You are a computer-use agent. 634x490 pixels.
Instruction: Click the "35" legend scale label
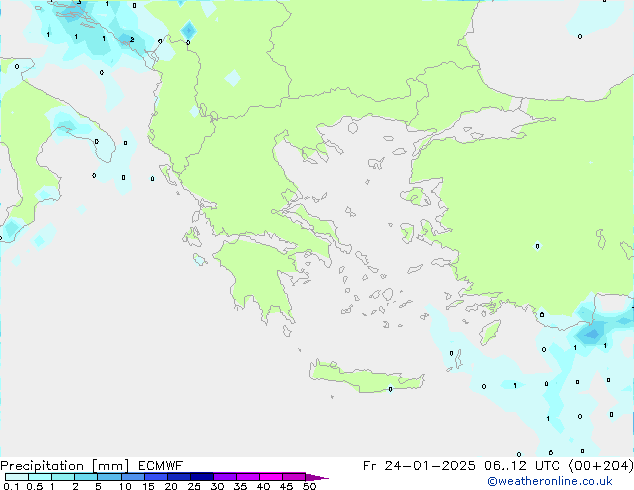(240, 486)
